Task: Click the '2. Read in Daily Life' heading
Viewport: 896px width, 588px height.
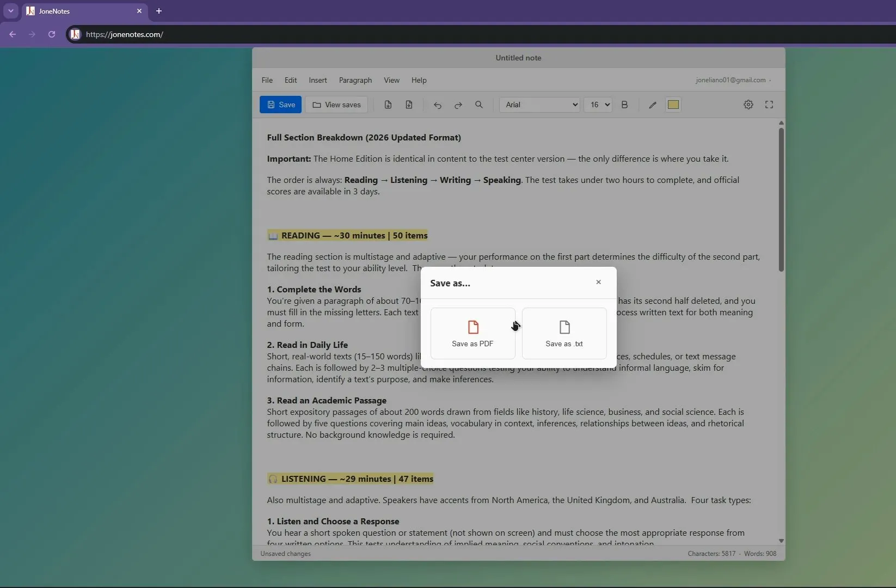Action: click(x=307, y=345)
